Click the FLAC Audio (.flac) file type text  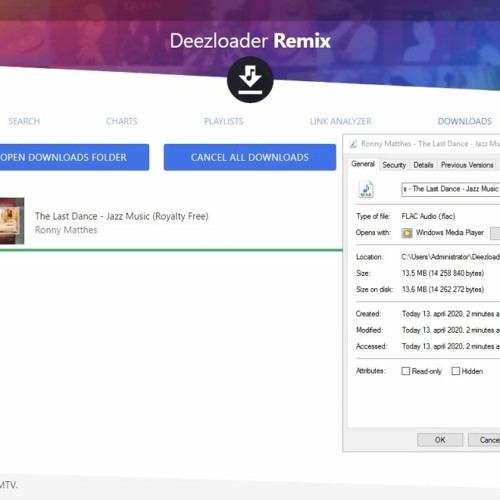tap(428, 216)
